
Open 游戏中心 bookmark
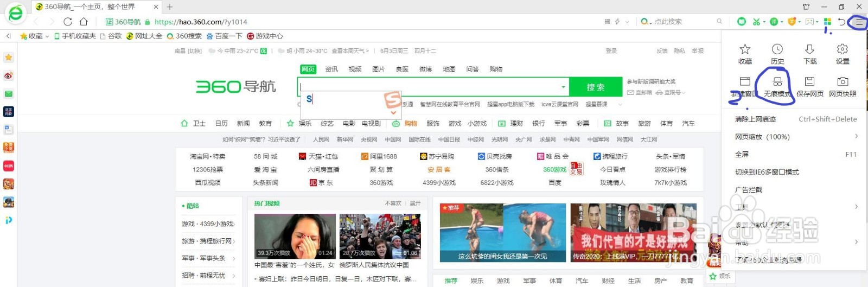(265, 36)
